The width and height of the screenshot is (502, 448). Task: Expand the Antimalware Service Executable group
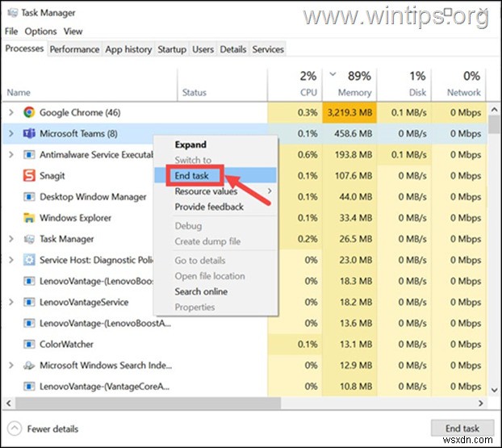click(10, 155)
